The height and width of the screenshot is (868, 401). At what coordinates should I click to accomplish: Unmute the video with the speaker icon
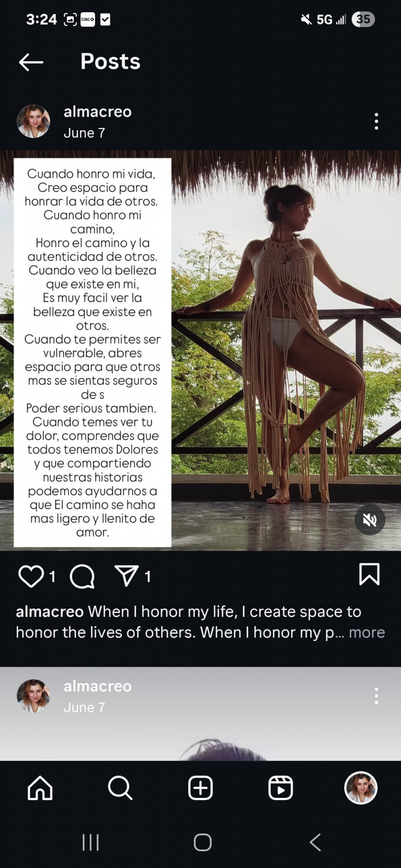tap(370, 520)
